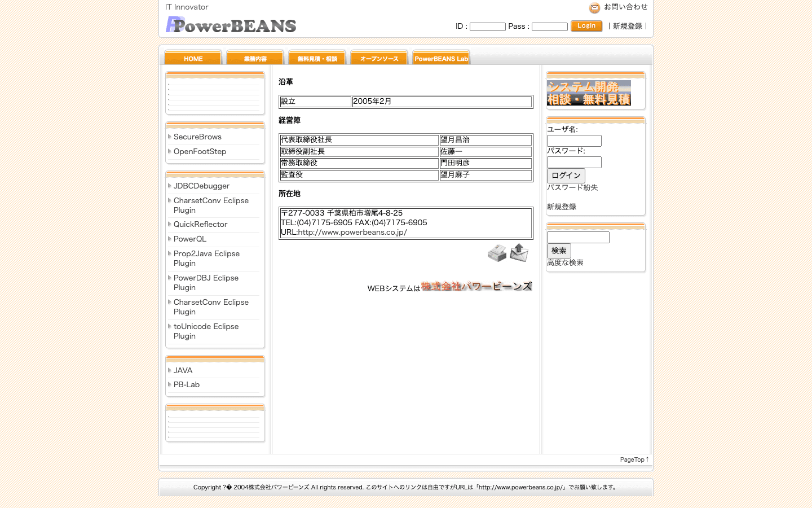This screenshot has width=812, height=508.
Task: Open the http://www.powerbeans.co.jp/ URL link
Action: 352,232
